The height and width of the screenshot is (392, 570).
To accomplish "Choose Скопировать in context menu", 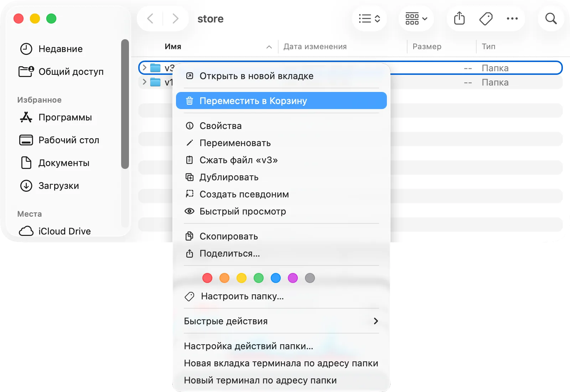I will click(x=281, y=236).
